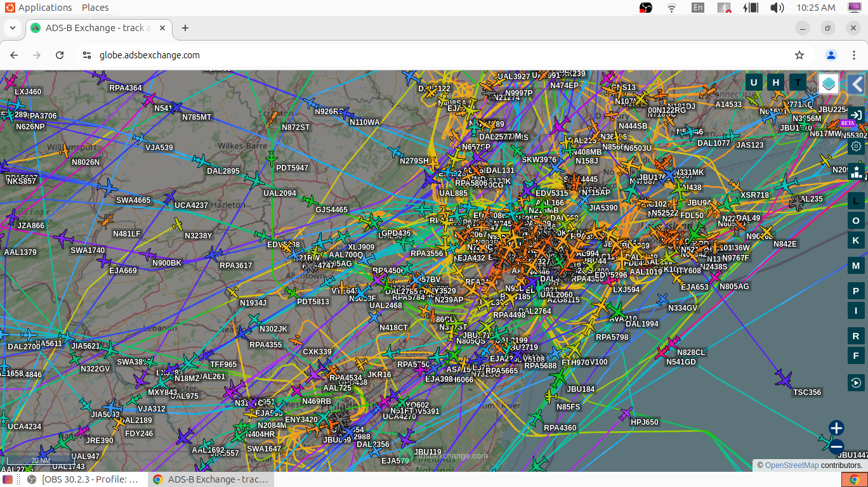The image size is (868, 487).
Task: Select aircraft PDT5947 on the map
Action: tap(272, 157)
